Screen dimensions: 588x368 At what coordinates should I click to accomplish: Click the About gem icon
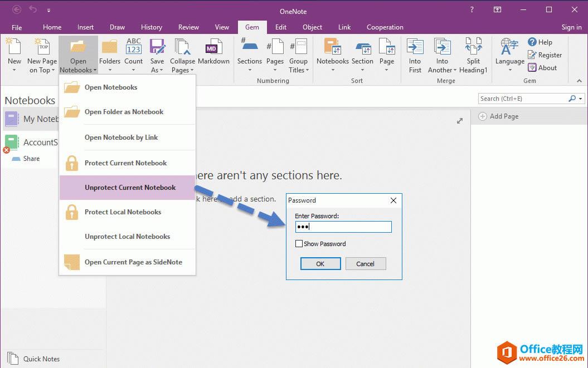(x=532, y=68)
